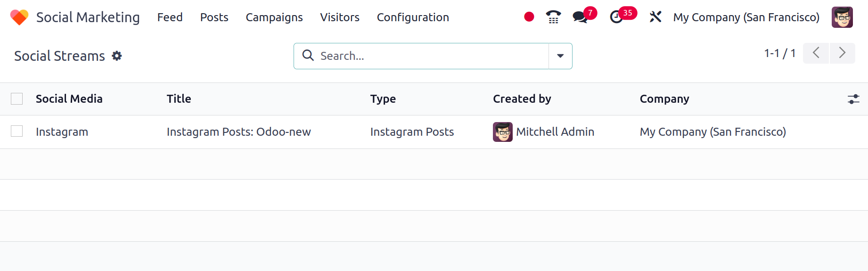
Task: Sort by the Title column header
Action: tap(179, 99)
